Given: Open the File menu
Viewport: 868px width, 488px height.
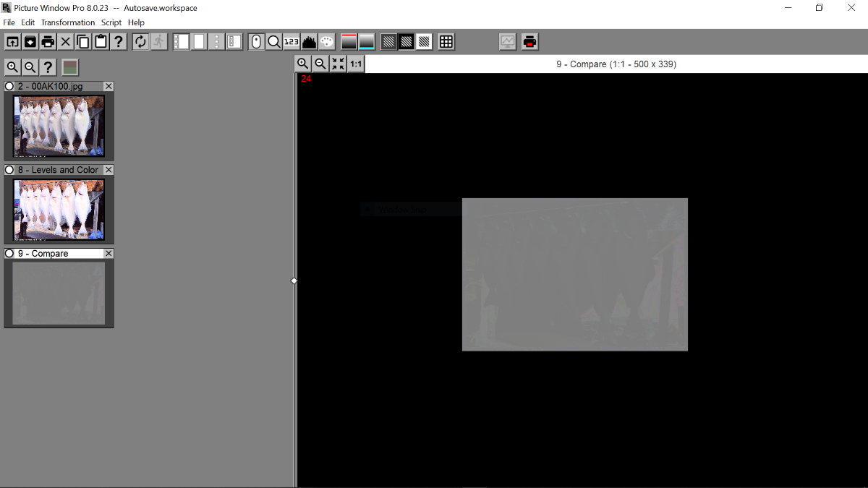Looking at the screenshot, I should click(x=9, y=22).
